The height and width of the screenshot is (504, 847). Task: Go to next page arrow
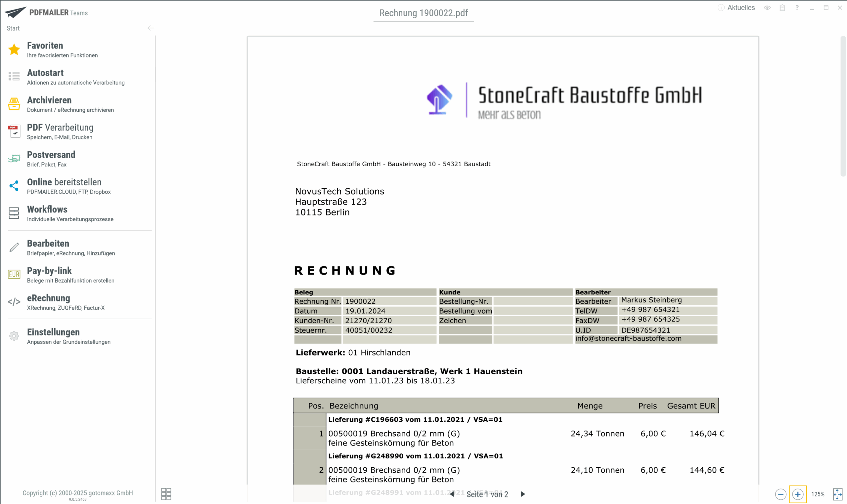pyautogui.click(x=523, y=494)
